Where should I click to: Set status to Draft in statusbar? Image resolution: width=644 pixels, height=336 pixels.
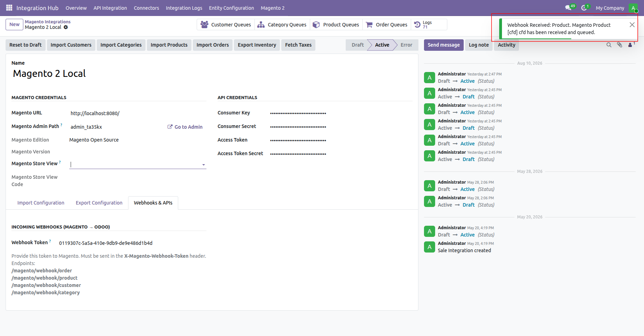tap(358, 45)
